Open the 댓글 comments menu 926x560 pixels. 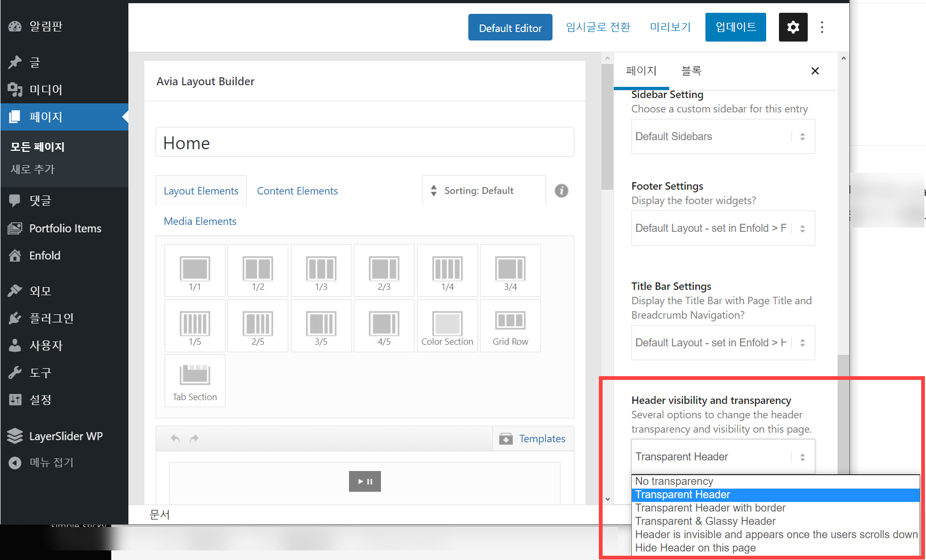pos(64,201)
